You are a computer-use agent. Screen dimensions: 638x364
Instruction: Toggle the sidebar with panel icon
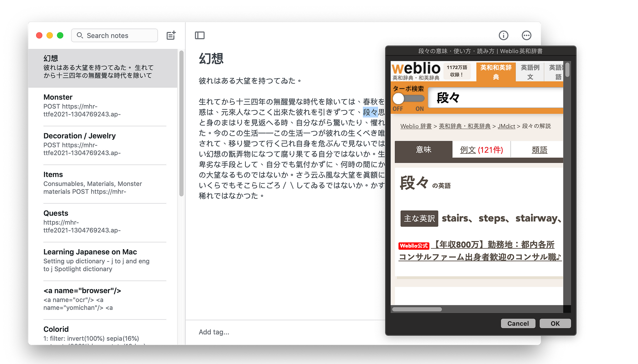click(x=200, y=35)
